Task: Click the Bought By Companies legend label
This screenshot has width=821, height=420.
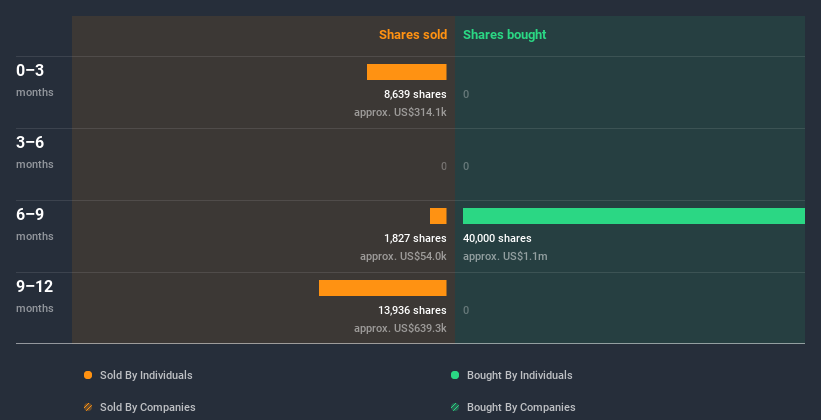Action: coord(521,407)
